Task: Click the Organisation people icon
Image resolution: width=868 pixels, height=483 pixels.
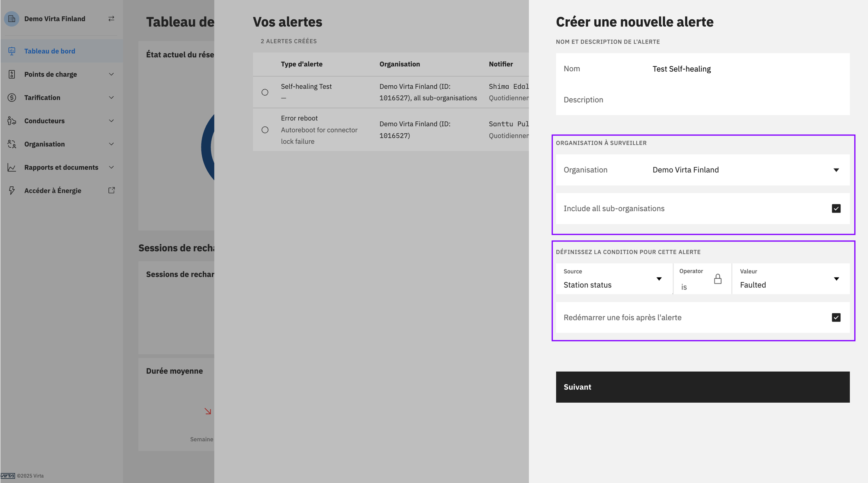Action: [12, 144]
